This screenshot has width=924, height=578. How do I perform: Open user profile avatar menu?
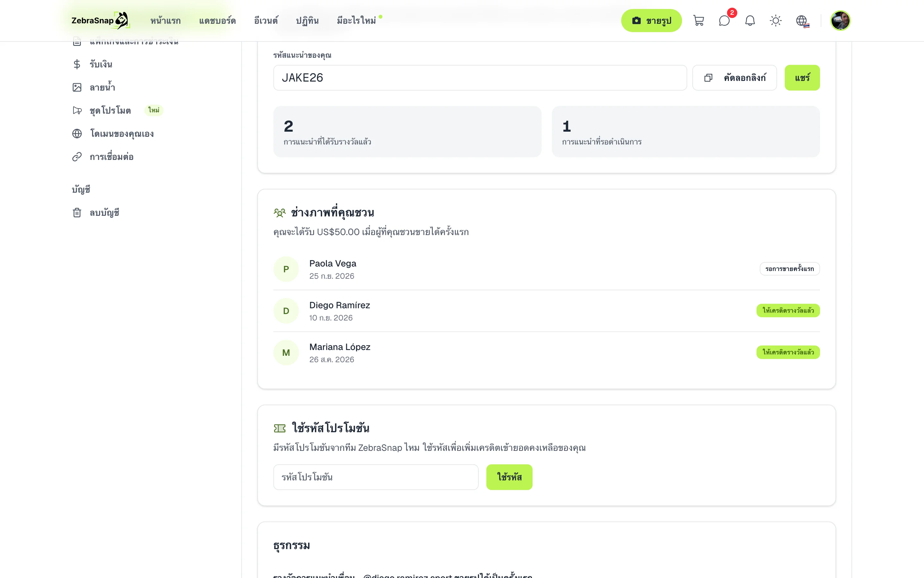coord(840,21)
